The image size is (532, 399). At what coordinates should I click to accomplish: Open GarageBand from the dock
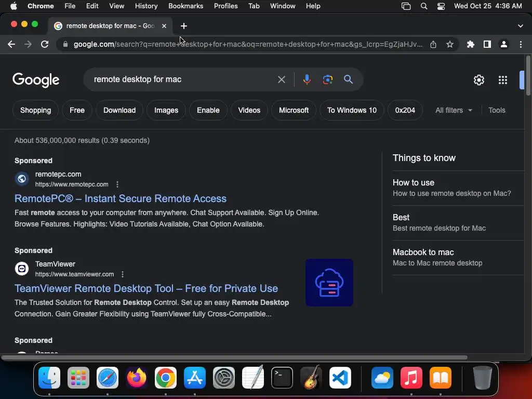coord(311,378)
